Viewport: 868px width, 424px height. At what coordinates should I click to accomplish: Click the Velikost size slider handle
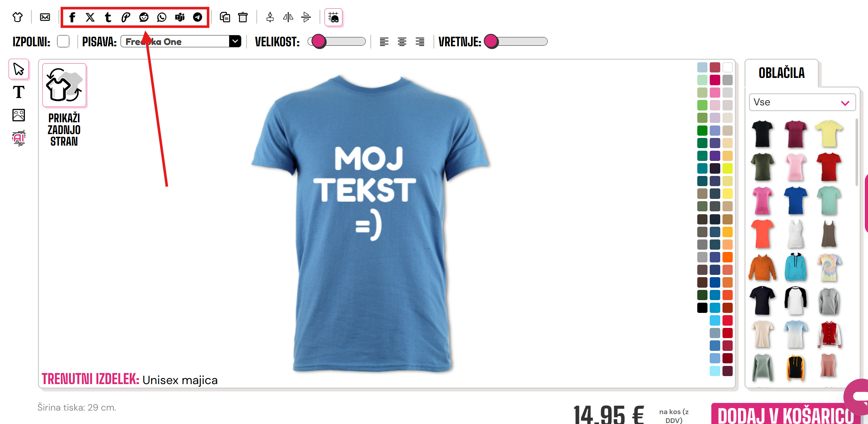(318, 42)
